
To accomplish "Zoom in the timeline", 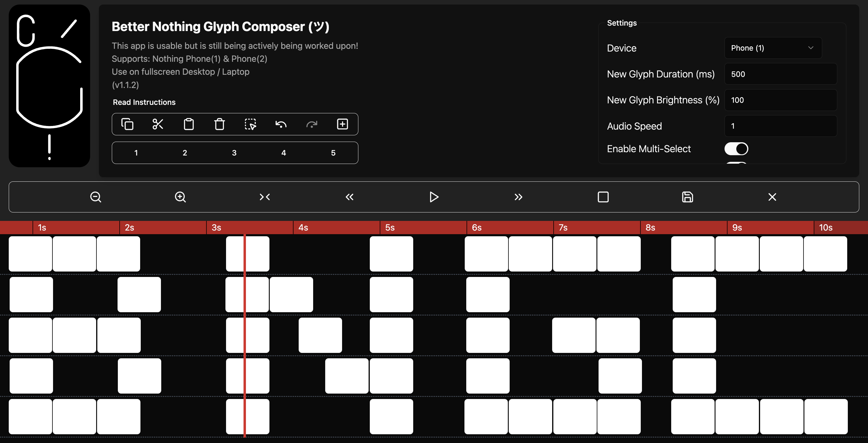I will [180, 197].
